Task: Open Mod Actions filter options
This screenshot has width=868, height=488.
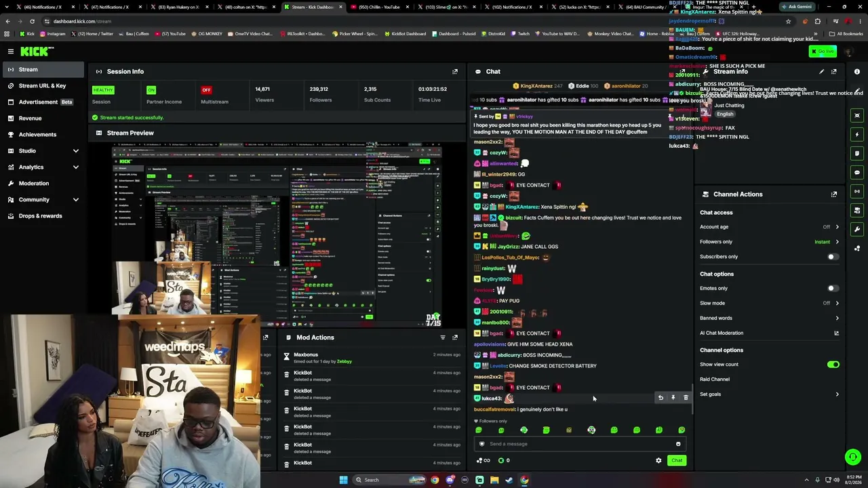Action: point(443,337)
